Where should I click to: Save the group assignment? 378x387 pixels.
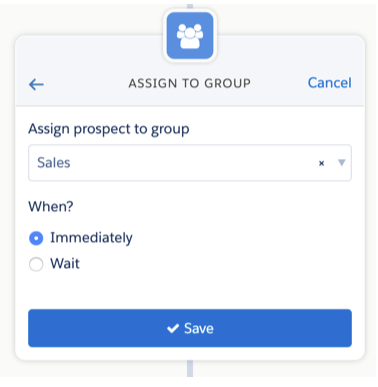(190, 328)
